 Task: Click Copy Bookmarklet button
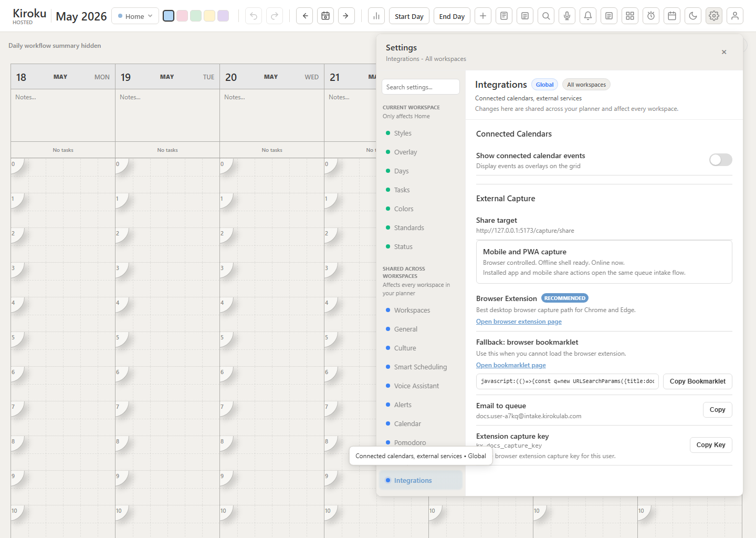(698, 381)
